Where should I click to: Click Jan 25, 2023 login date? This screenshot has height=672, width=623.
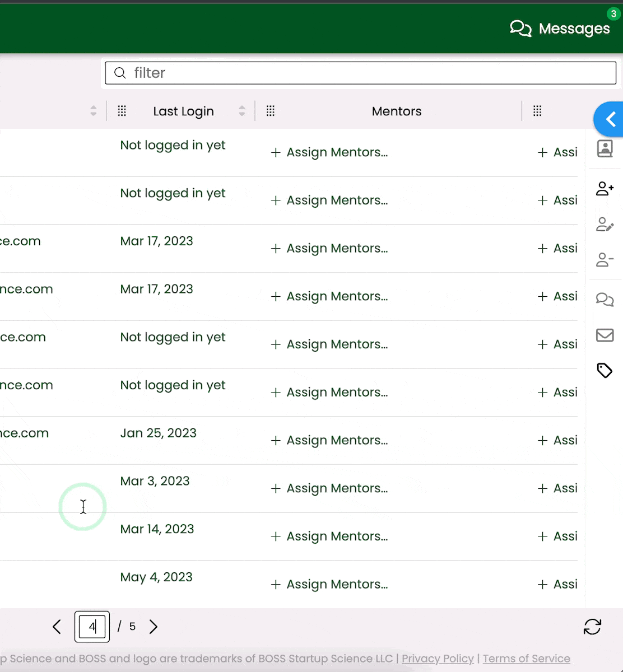click(x=158, y=433)
